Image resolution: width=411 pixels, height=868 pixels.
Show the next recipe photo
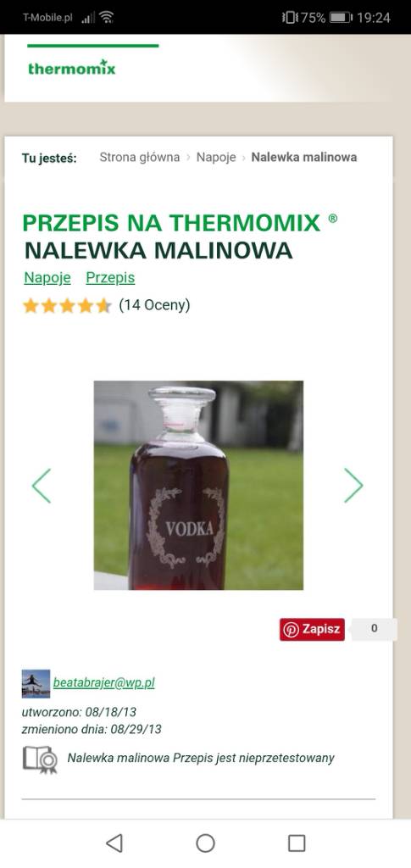353,486
